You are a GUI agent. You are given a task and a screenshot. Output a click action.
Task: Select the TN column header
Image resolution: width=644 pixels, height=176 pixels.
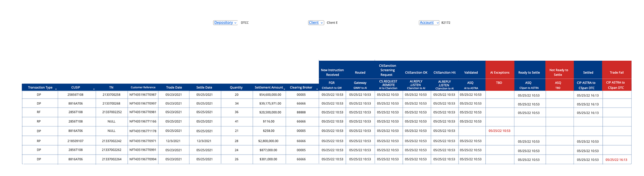tap(111, 87)
